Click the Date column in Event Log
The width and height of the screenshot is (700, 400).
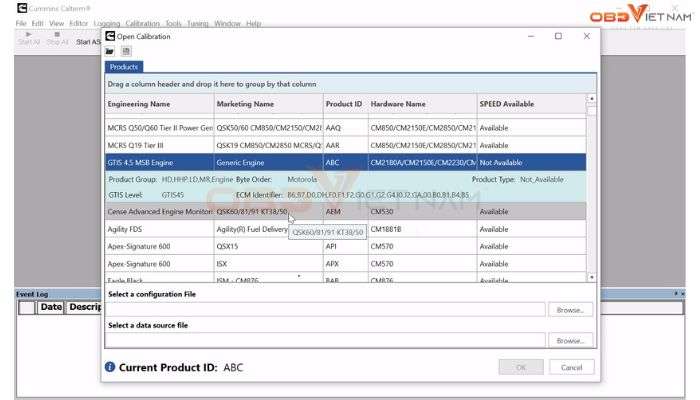tap(50, 307)
